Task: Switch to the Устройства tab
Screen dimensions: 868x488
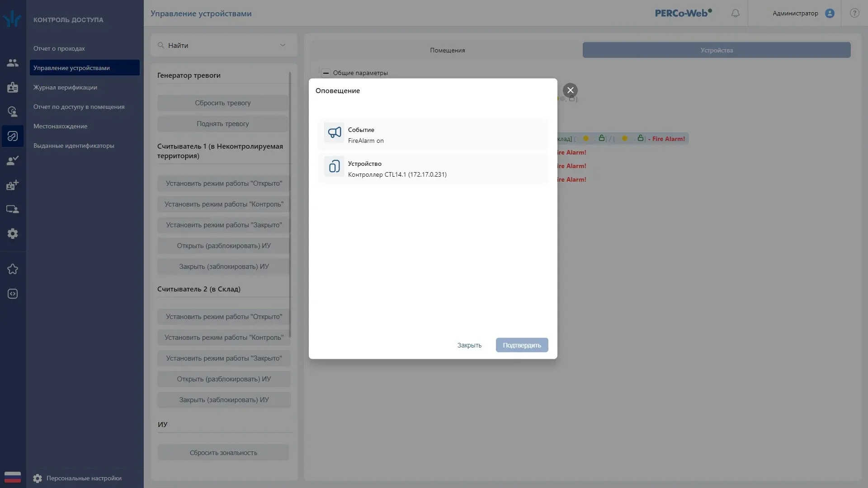Action: 717,50
